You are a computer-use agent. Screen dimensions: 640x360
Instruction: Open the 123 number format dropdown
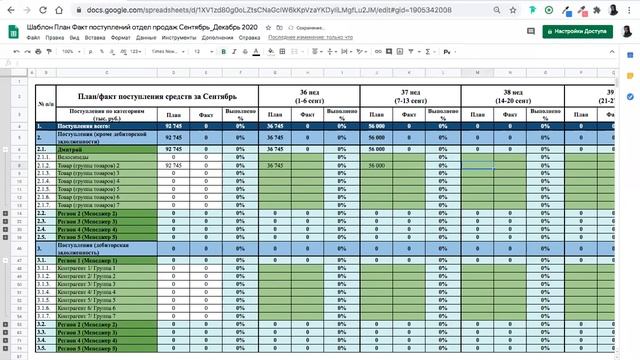(136, 52)
